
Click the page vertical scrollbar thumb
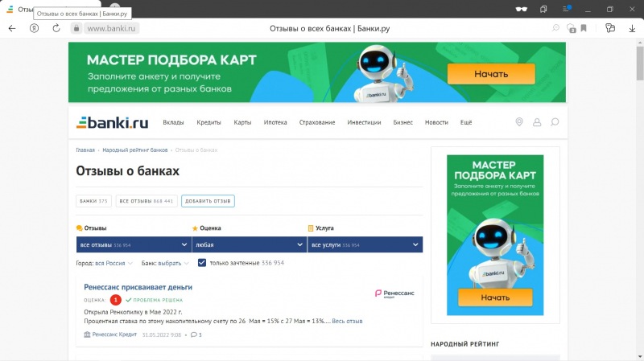(640, 63)
